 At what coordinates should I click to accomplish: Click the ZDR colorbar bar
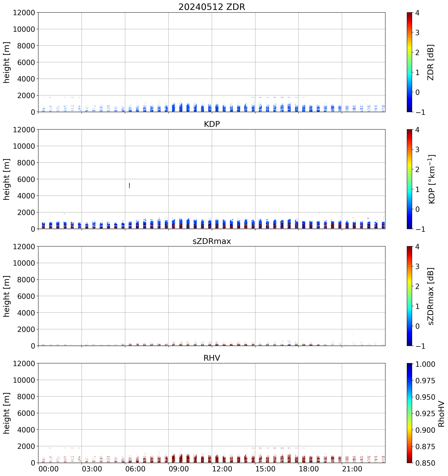click(409, 62)
